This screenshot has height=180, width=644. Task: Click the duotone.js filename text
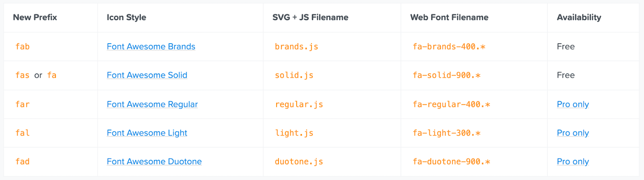point(299,161)
